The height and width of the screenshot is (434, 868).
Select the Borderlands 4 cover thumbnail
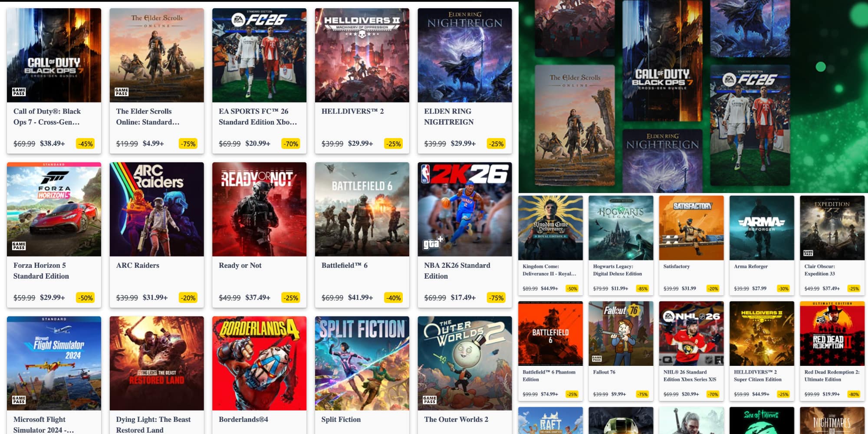click(259, 363)
